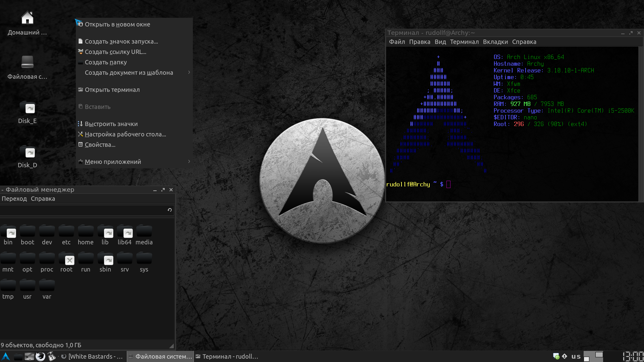Click the 13:00 panel clock
The image size is (644, 362).
click(x=633, y=356)
